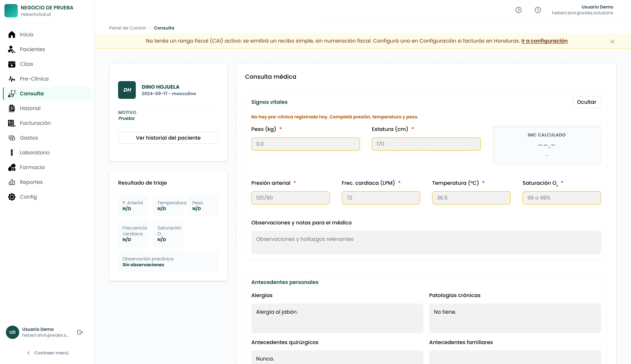Click the Farmacia pills icon

click(x=12, y=167)
